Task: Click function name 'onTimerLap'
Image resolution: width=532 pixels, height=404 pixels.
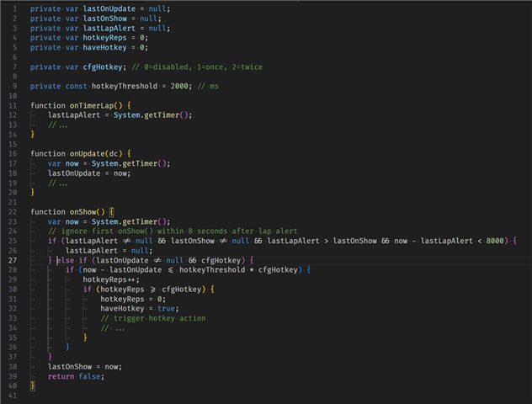Action: 92,105
